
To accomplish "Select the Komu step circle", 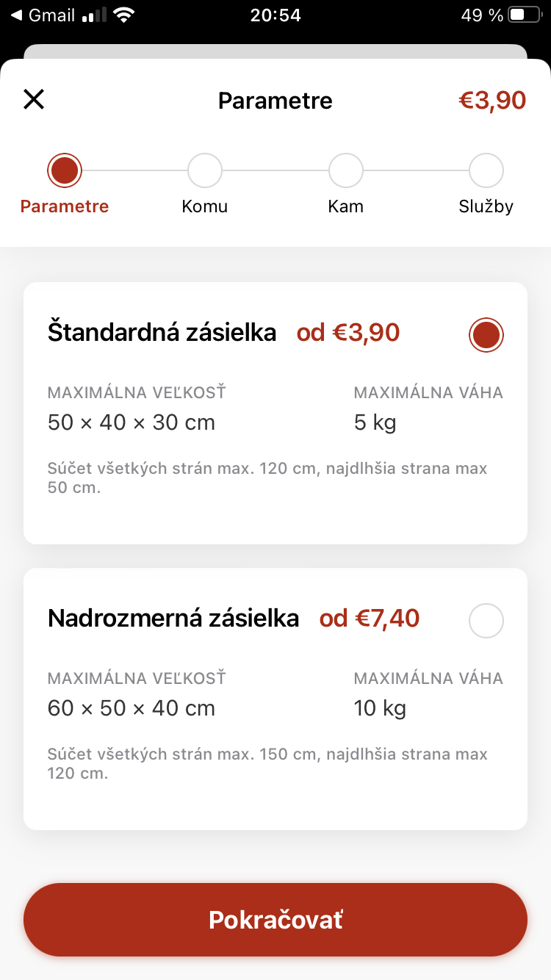I will (205, 170).
